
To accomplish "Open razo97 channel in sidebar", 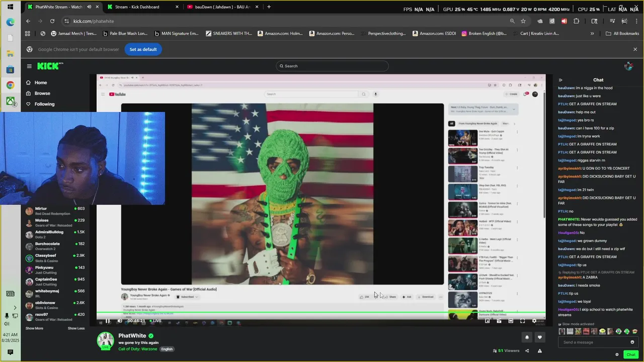I will click(55, 317).
